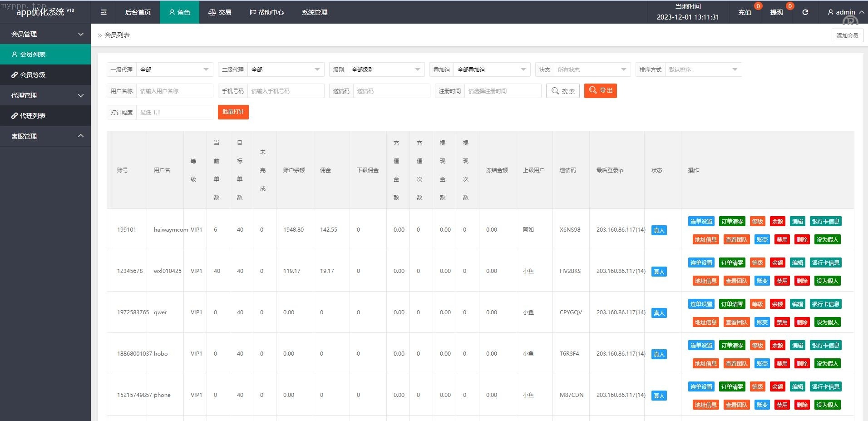Toggle 真人 status for user haiwaymcom

pos(659,230)
